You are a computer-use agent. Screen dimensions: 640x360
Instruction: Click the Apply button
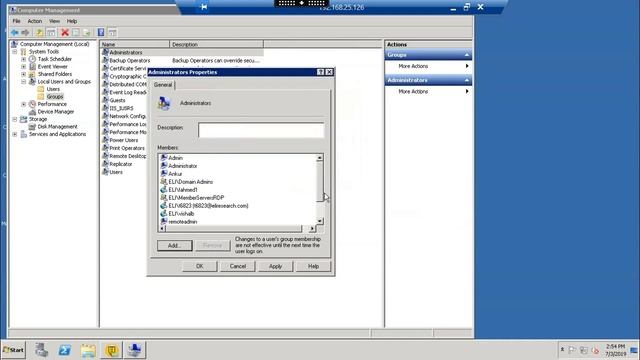point(276,266)
